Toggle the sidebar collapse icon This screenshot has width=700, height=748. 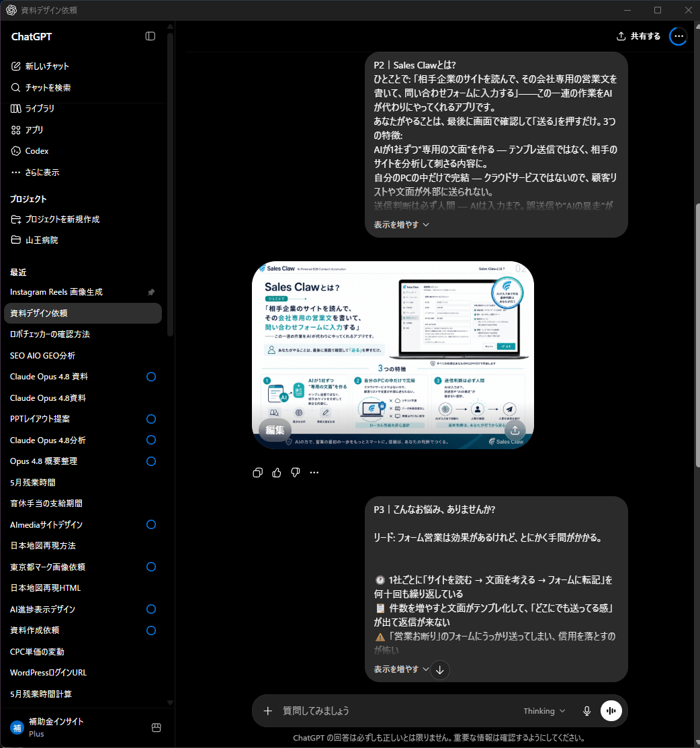click(150, 36)
